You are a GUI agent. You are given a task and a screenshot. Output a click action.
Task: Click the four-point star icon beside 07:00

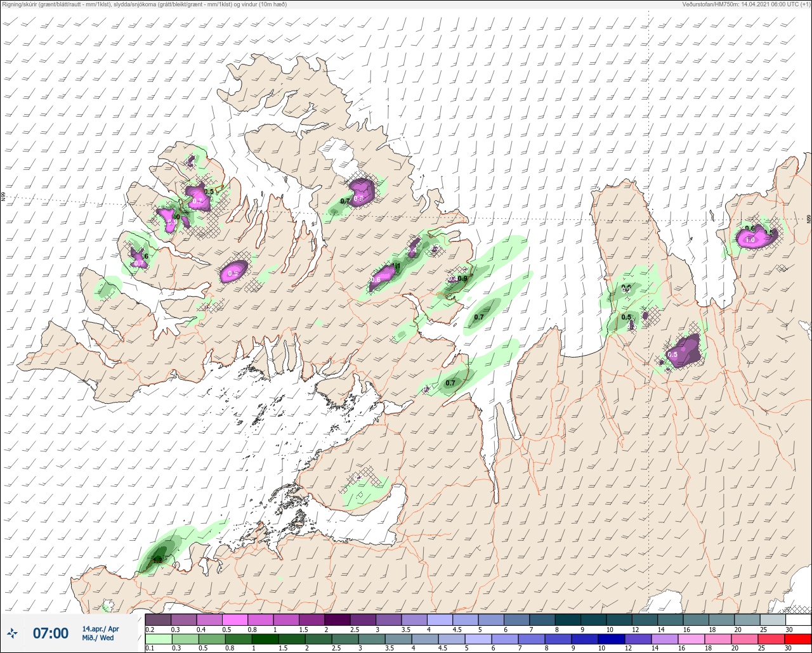tap(12, 633)
